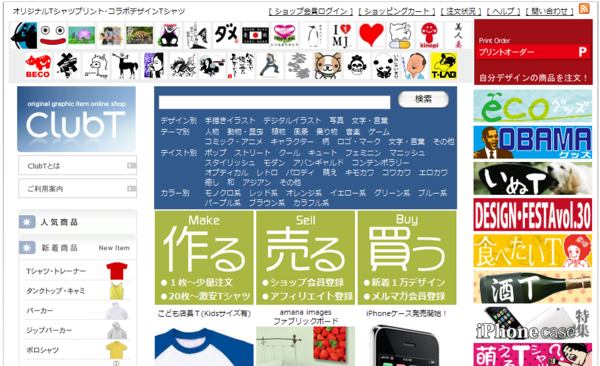This screenshot has height=366, width=600.
Task: Open the DESIGN FESTA vol.30 banner
Action: pyautogui.click(x=533, y=215)
